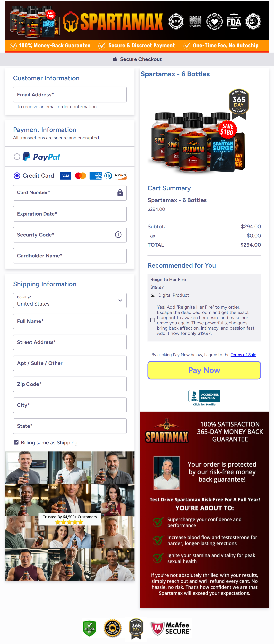
Task: Click the Discover card icon
Action: coord(120,176)
